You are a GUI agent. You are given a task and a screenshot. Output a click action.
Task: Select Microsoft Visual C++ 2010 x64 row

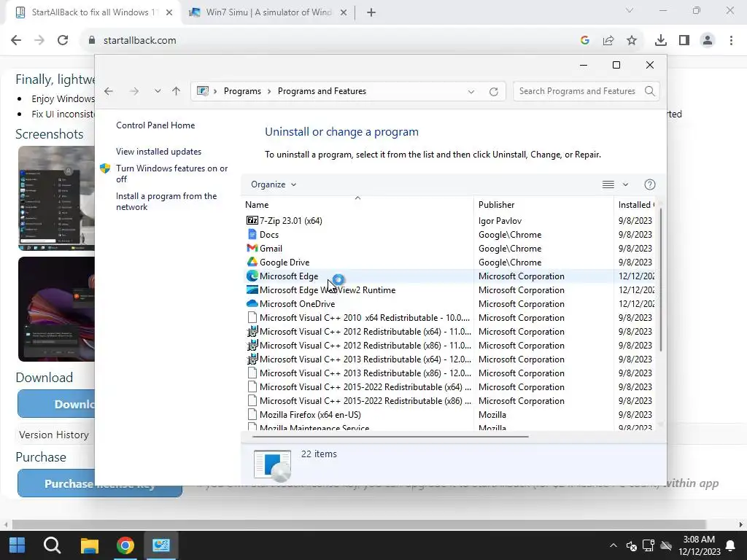pos(449,317)
